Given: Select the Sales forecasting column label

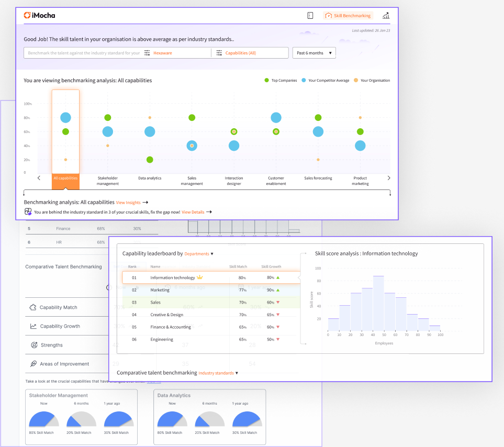Looking at the screenshot, I should click(x=318, y=178).
